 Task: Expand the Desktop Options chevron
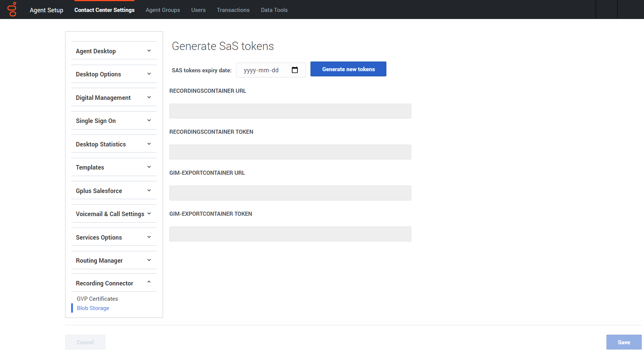(x=149, y=74)
